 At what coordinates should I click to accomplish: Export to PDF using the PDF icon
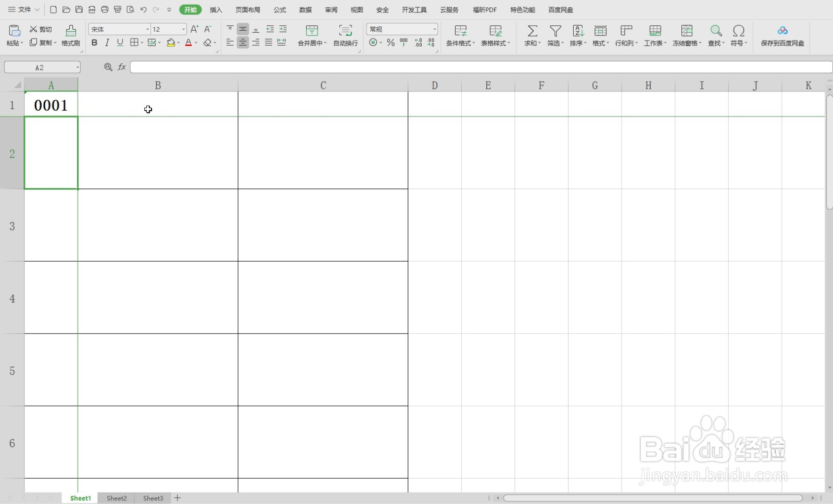pyautogui.click(x=92, y=9)
